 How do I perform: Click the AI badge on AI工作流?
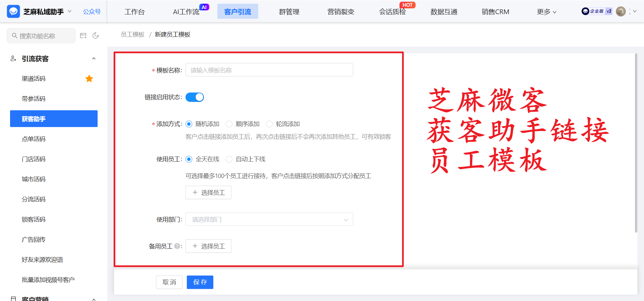click(x=204, y=7)
